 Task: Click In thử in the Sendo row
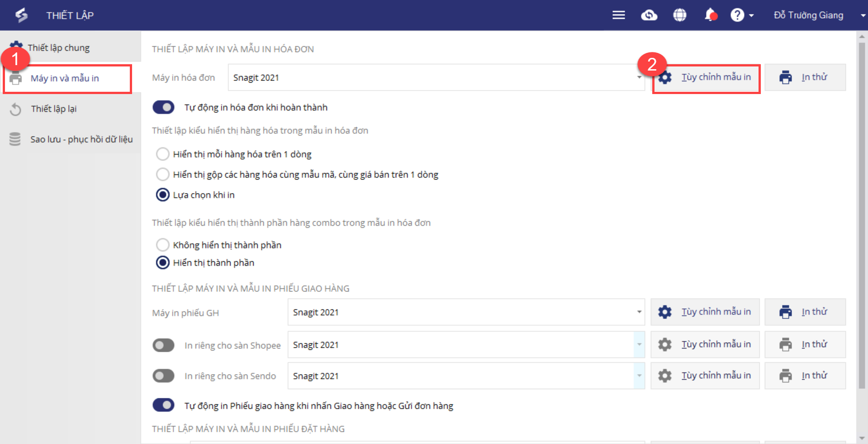[805, 376]
